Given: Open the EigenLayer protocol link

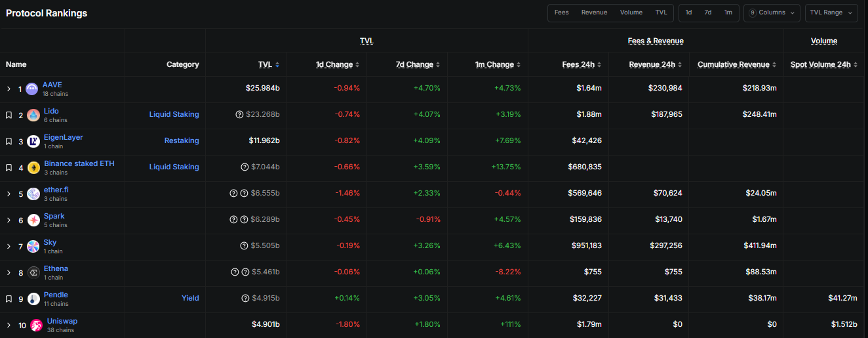Looking at the screenshot, I should (64, 137).
